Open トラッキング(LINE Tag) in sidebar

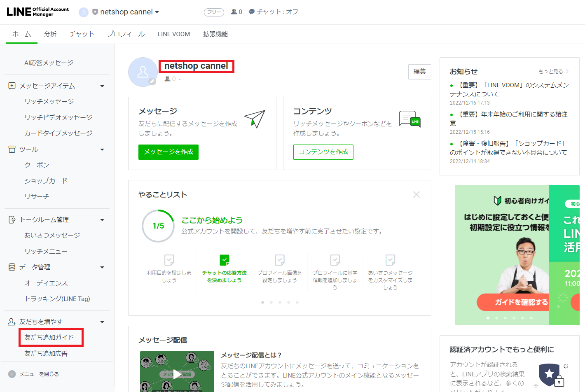tap(57, 299)
